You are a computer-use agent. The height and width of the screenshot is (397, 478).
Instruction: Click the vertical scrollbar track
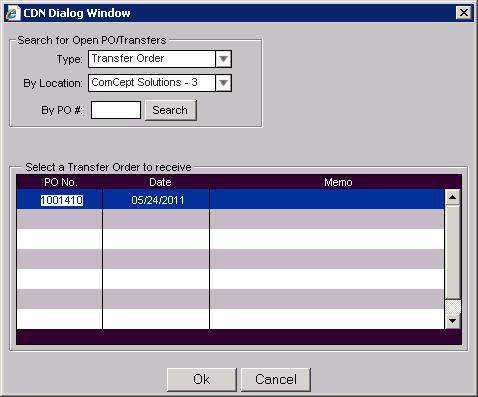(x=452, y=252)
